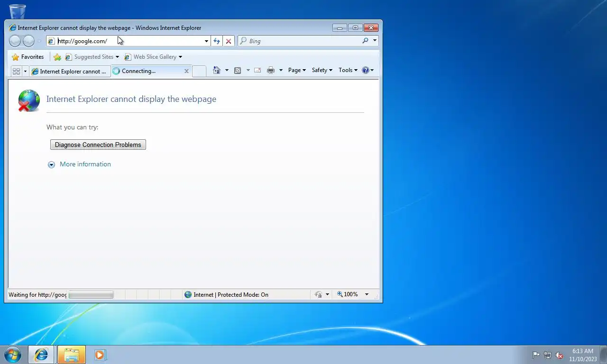This screenshot has width=607, height=364.
Task: Click the Waiting for http://goog status text
Action: [37, 295]
